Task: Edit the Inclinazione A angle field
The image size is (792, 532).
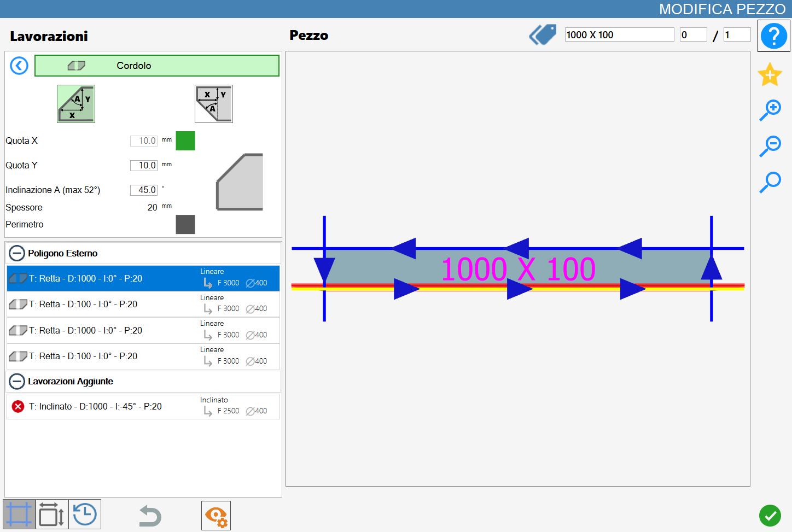Action: 144,190
